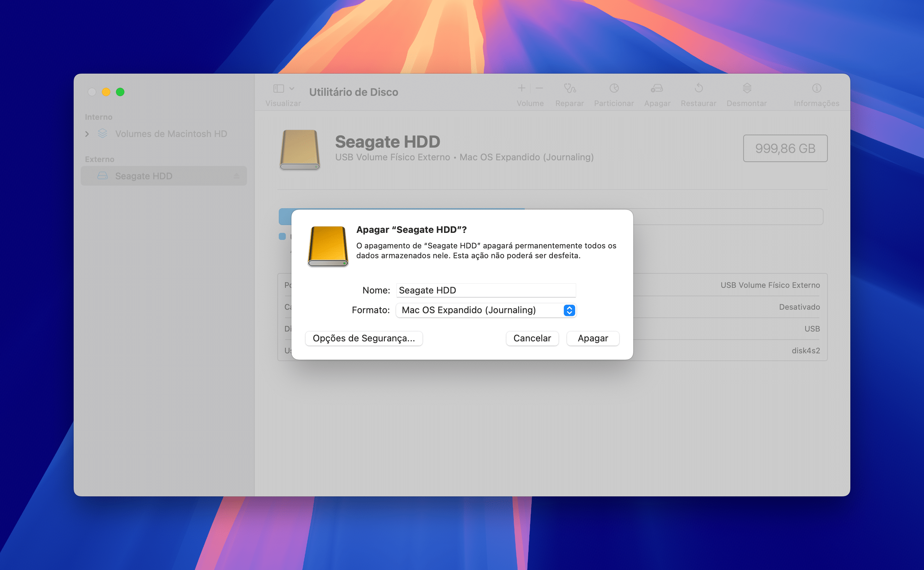The width and height of the screenshot is (924, 570).
Task: Click the blue usage legend square
Action: pos(282,236)
